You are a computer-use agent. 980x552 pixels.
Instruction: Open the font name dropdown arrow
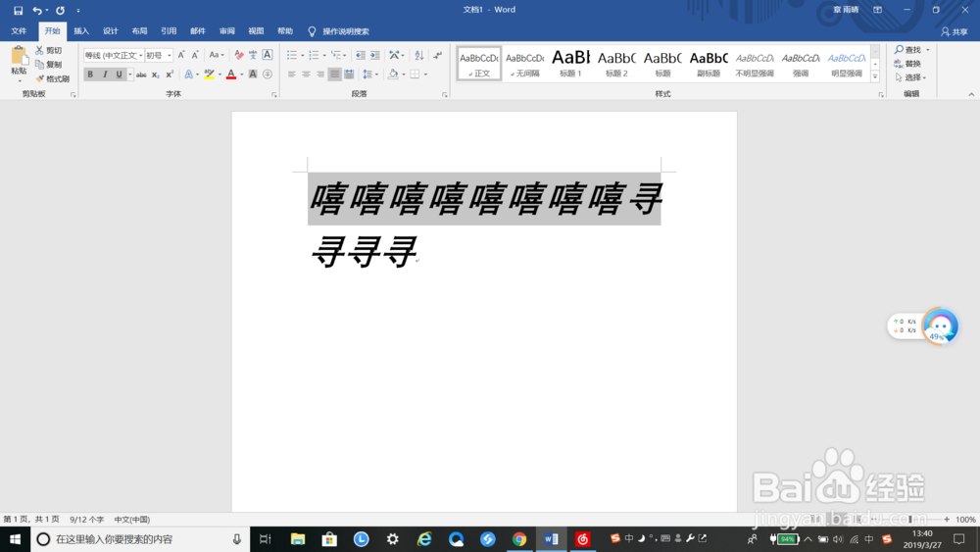pos(140,55)
